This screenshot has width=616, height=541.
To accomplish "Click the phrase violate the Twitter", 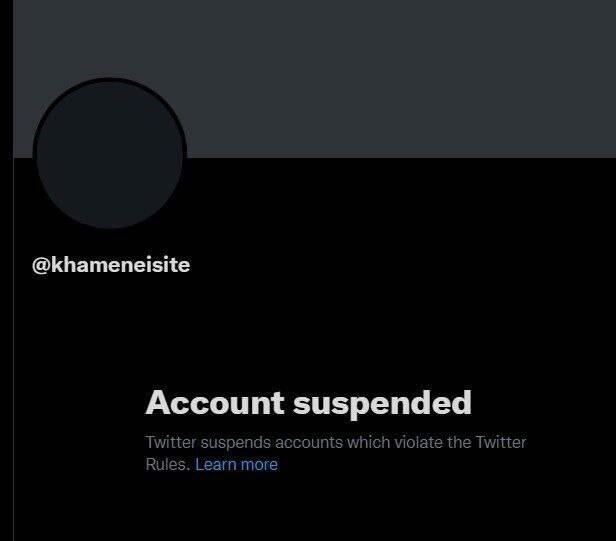I will click(460, 442).
